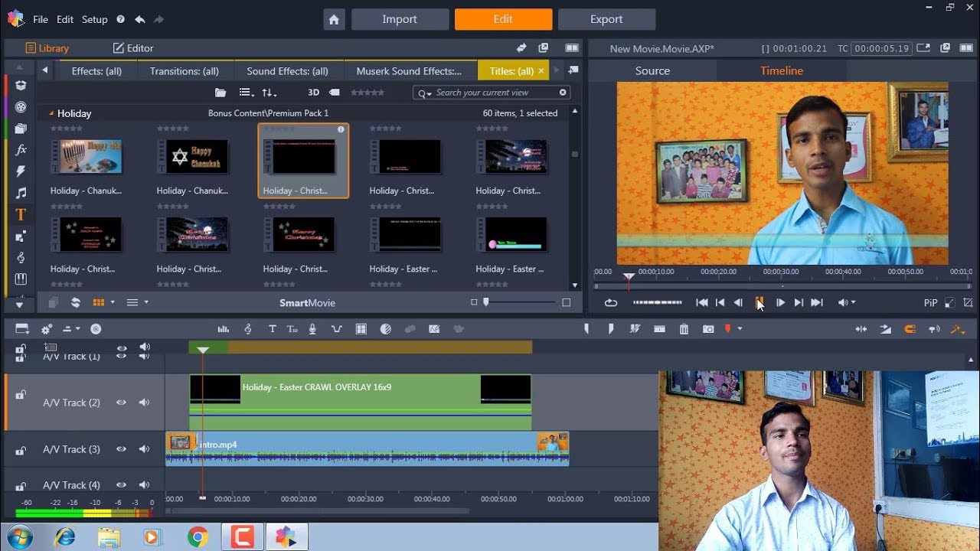Viewport: 980px width, 551px height.
Task: Jump to the start of the movie
Action: coord(701,303)
